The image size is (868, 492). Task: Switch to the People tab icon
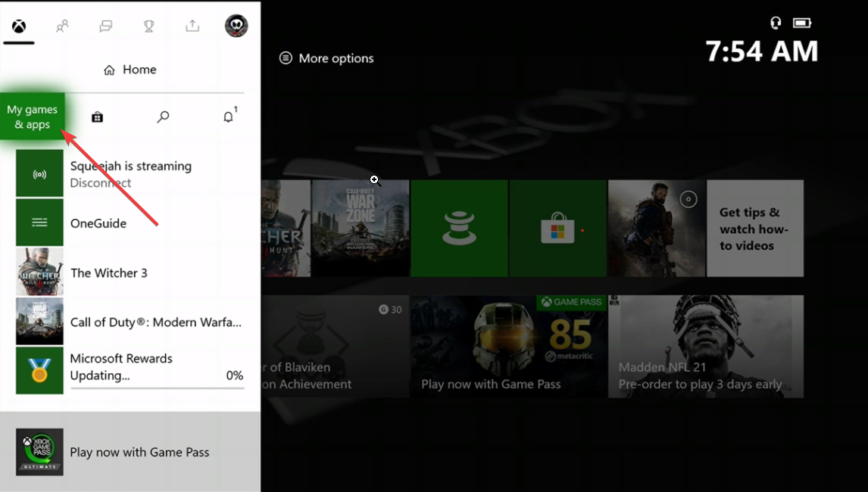point(62,26)
